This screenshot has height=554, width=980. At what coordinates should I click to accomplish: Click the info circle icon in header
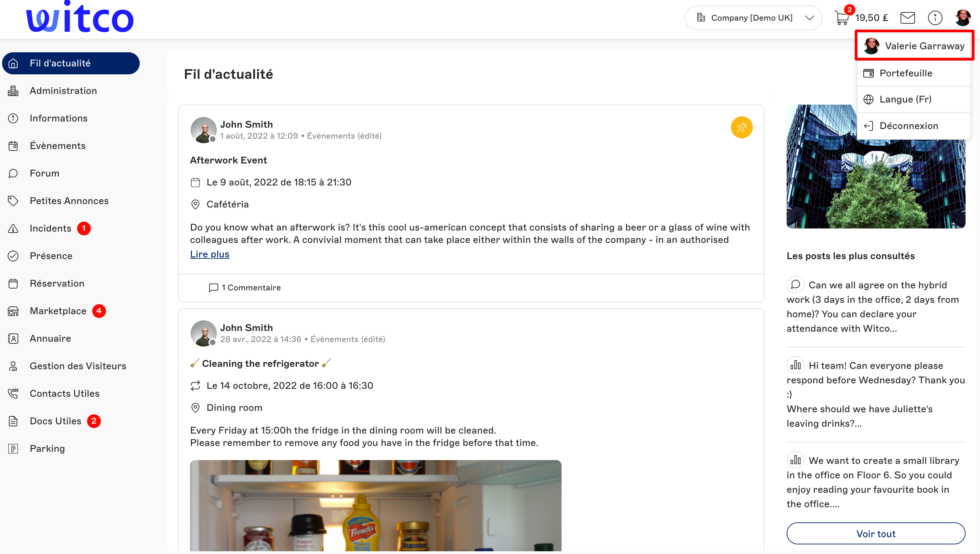click(x=935, y=18)
